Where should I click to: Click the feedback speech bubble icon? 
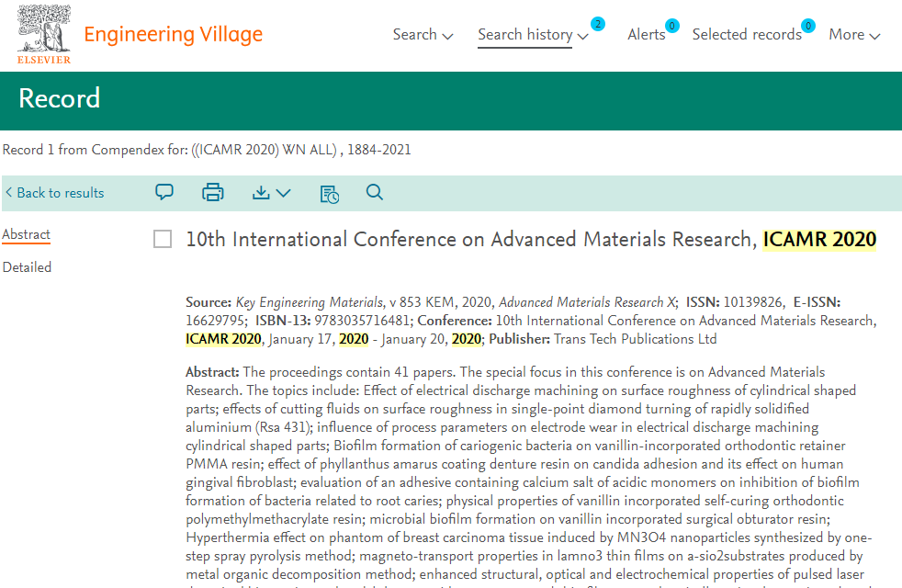164,193
